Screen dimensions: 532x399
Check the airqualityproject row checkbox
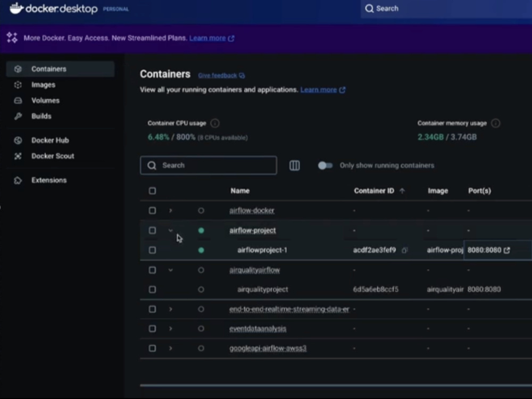(x=152, y=290)
